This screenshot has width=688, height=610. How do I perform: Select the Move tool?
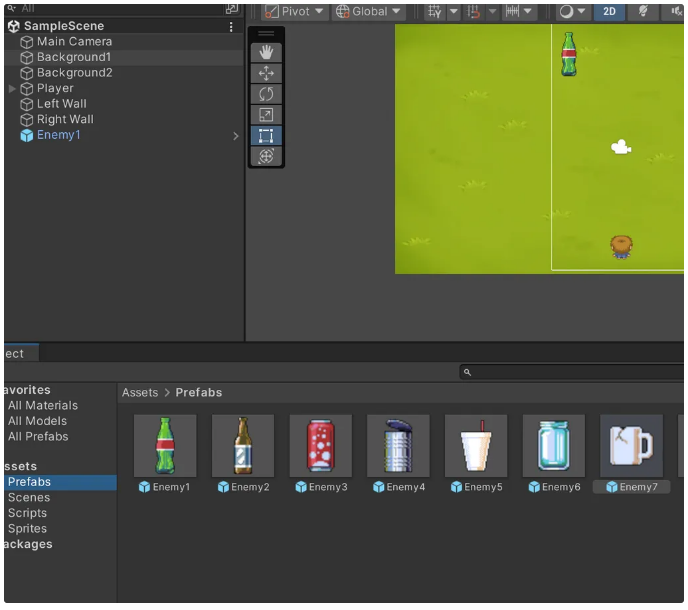point(266,73)
